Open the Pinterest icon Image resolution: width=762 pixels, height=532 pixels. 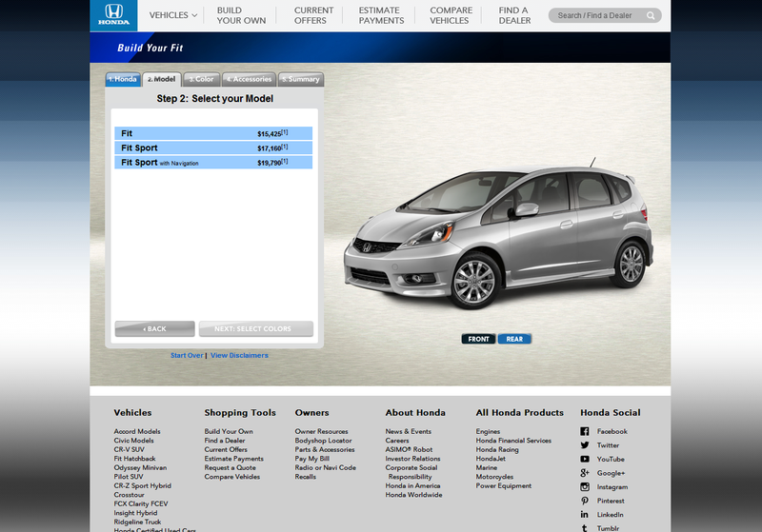click(x=585, y=501)
